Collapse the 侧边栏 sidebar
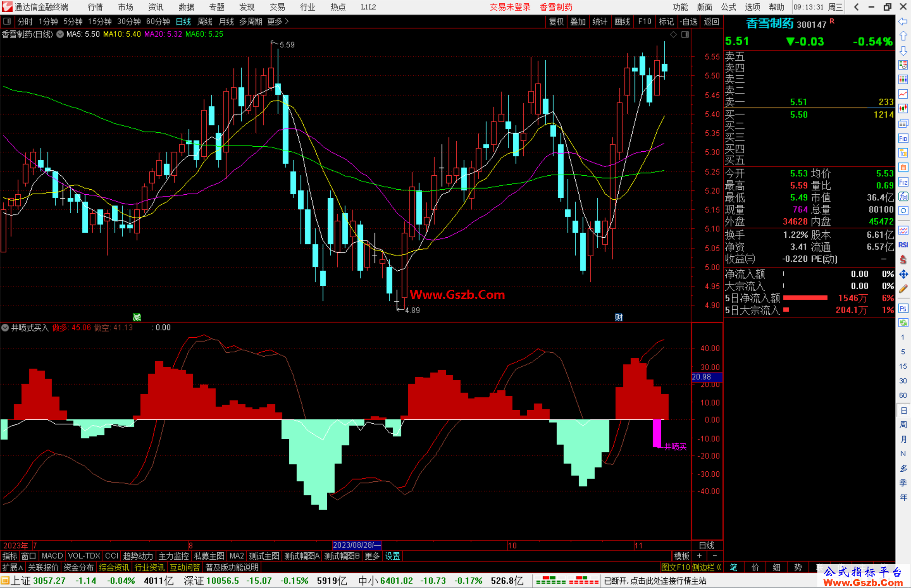This screenshot has width=911, height=588. tap(707, 567)
